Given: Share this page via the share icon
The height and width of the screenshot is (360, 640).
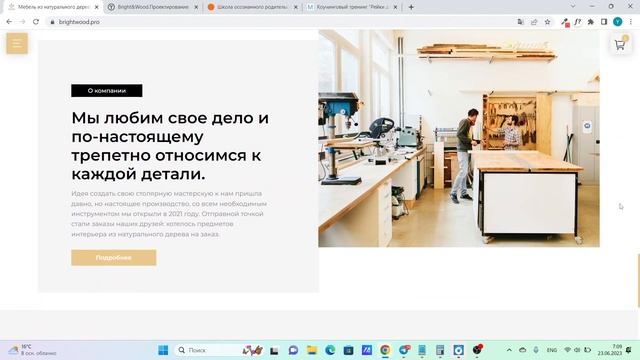Looking at the screenshot, I should (x=534, y=22).
